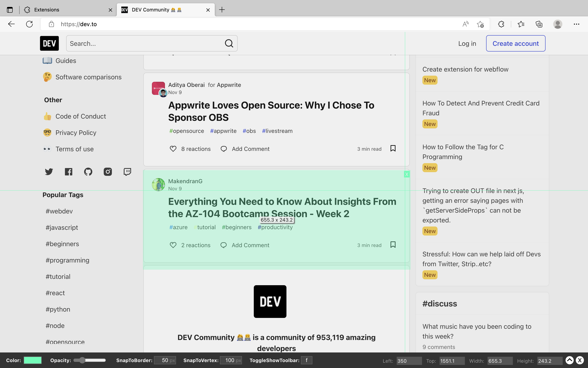
Task: Select the #webdev popular tag
Action: pyautogui.click(x=59, y=211)
